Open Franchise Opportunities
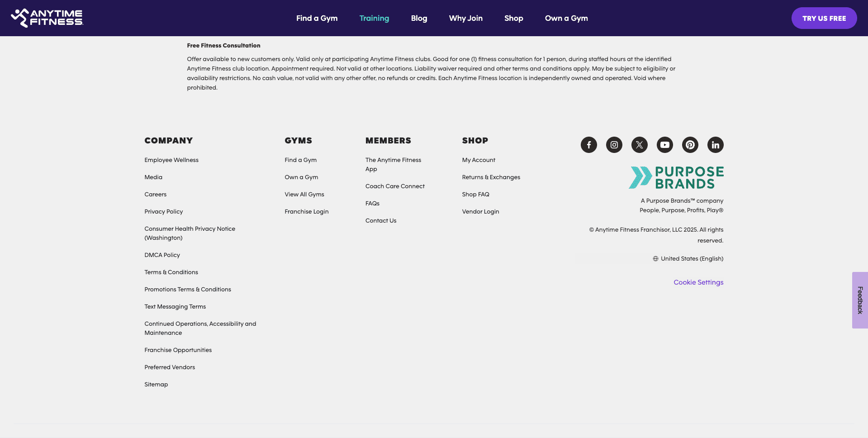 pos(178,350)
